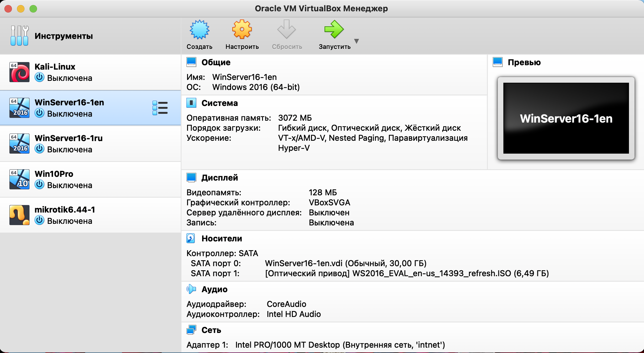644x353 pixels.
Task: Click the Создать (Create) starburst icon
Action: [200, 30]
